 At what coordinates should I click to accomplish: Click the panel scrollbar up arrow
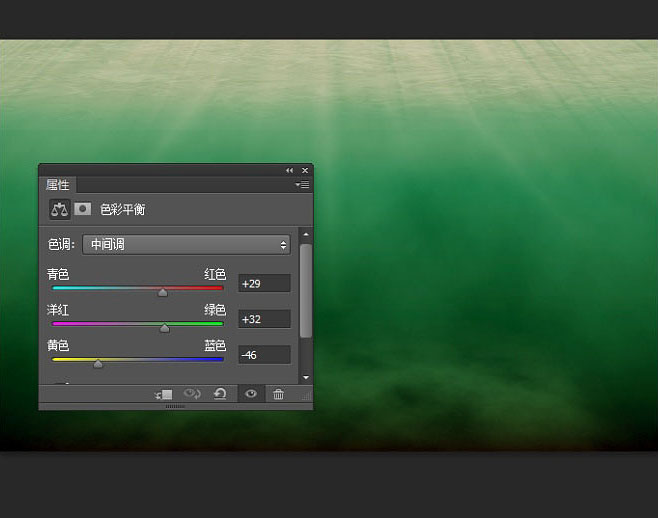coord(306,235)
